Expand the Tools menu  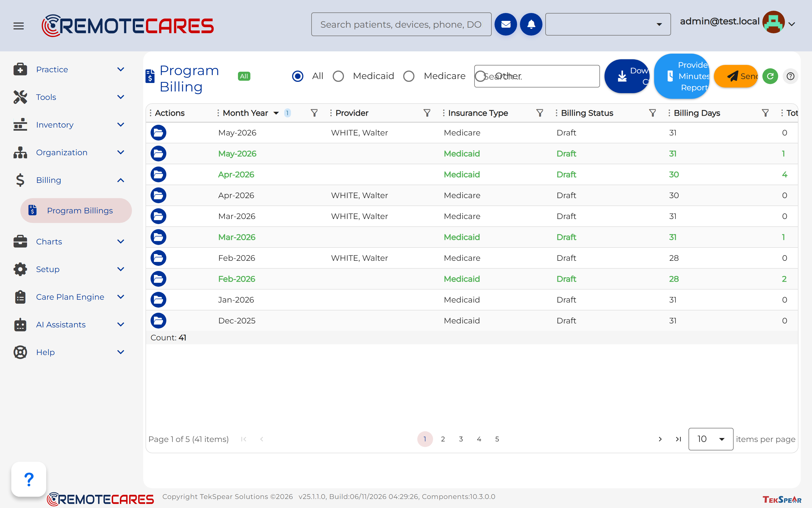[x=69, y=97]
